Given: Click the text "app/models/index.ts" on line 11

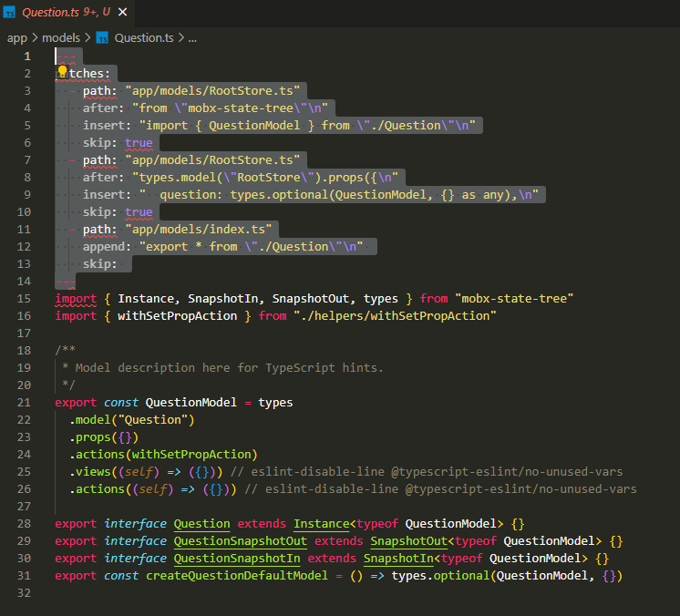Looking at the screenshot, I should [198, 230].
